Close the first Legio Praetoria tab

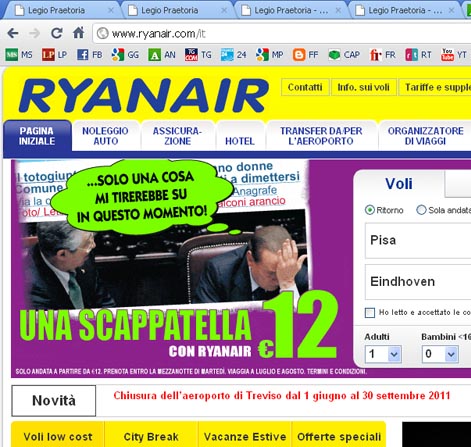click(x=111, y=10)
